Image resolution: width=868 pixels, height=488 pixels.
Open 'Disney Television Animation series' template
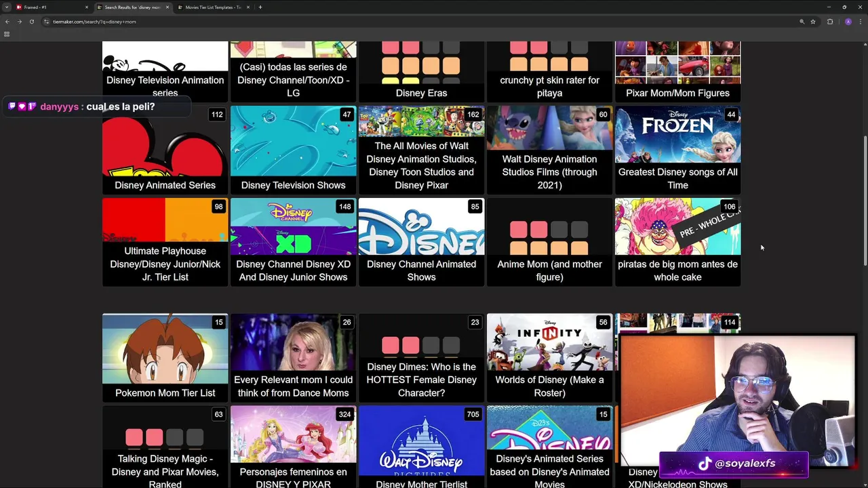(x=165, y=71)
